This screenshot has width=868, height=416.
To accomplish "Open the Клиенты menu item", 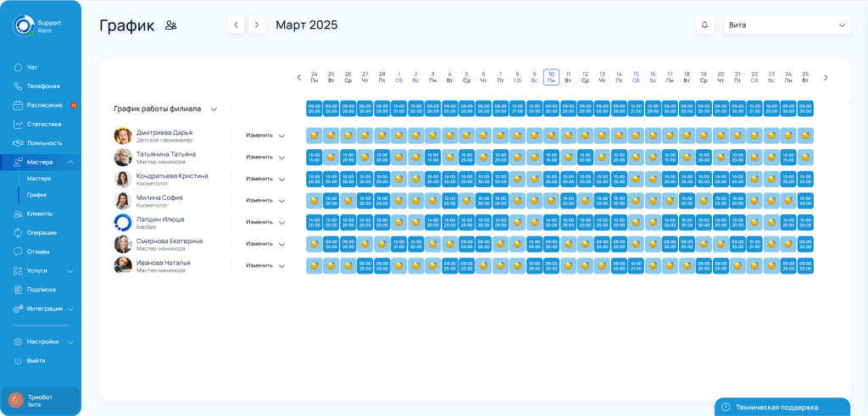I will 40,214.
